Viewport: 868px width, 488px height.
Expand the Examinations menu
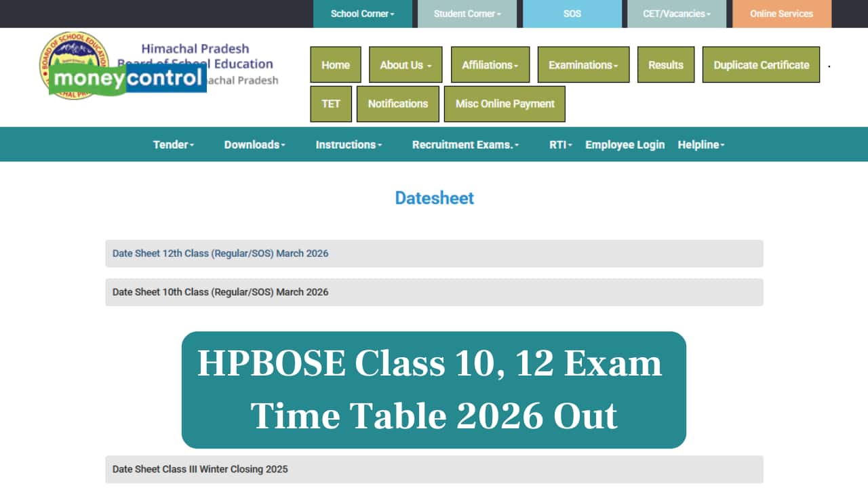(583, 65)
